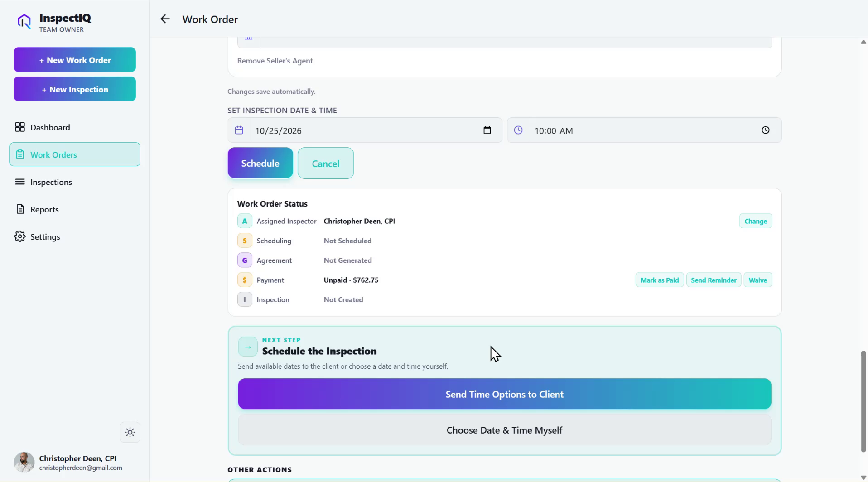Navigate to Reports
The width and height of the screenshot is (868, 482).
75,209
